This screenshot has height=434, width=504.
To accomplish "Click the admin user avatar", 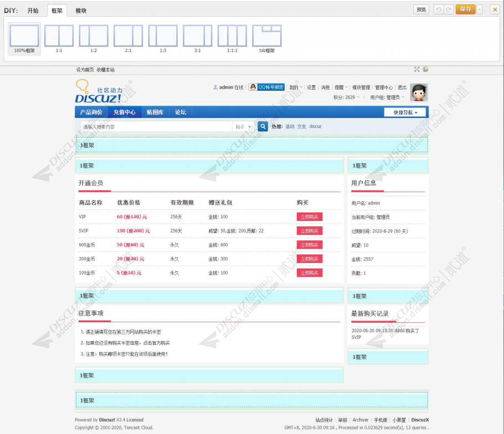I will point(419,92).
